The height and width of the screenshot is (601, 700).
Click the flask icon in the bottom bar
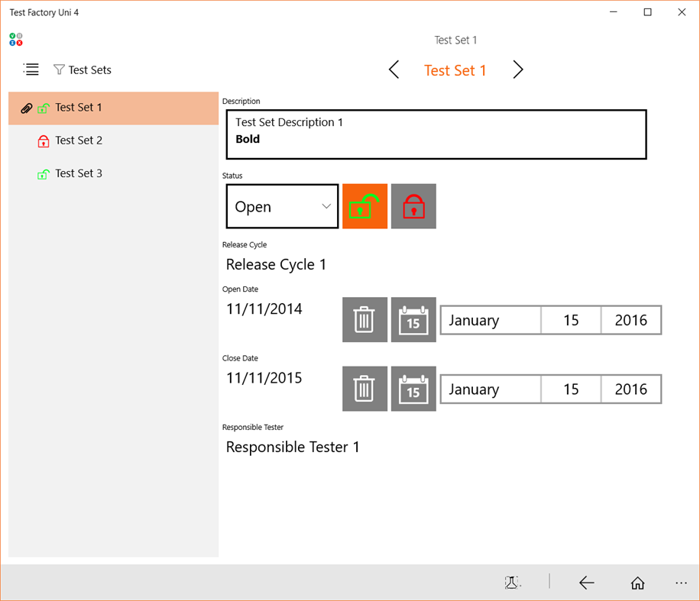(513, 583)
